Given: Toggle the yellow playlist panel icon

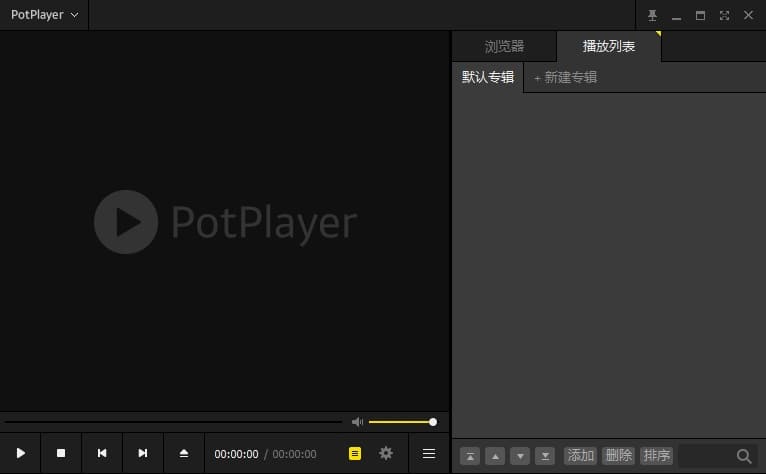Looking at the screenshot, I should pyautogui.click(x=355, y=453).
